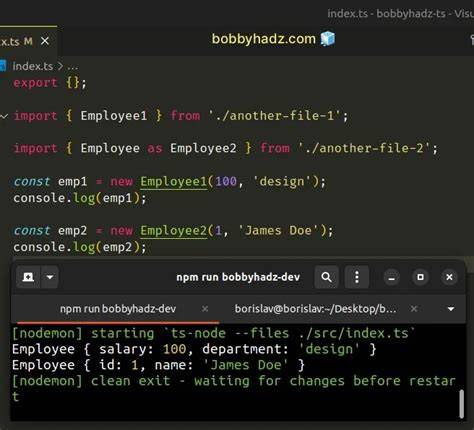Open the new tab options dropdown arrow
474x430 pixels.
click(50, 277)
